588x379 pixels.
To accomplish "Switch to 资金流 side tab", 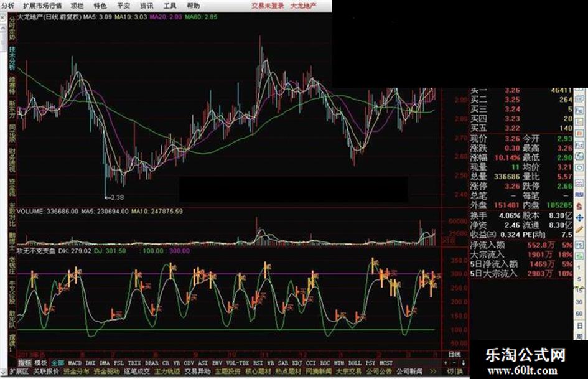I will (12, 187).
